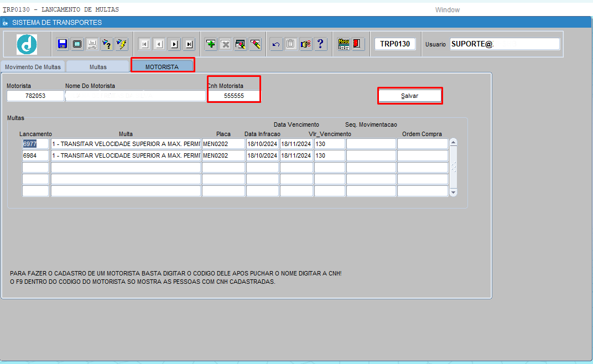Image resolution: width=593 pixels, height=364 pixels.
Task: Click the Salvar button
Action: point(410,96)
